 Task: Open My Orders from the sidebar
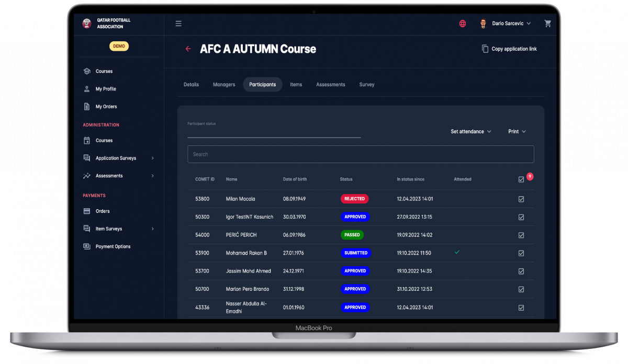point(106,106)
